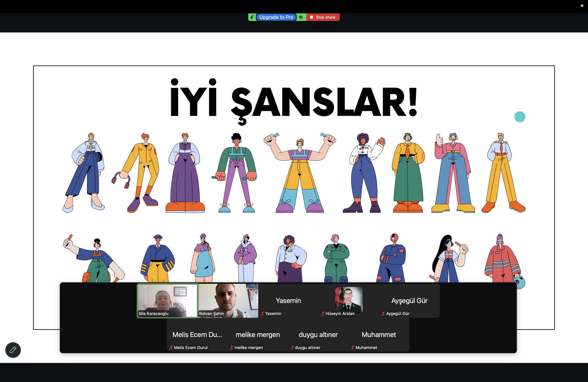Screen dimensions: 588x382
Task: Click Ayşegül Gür's muted microphone icon
Action: pos(383,313)
